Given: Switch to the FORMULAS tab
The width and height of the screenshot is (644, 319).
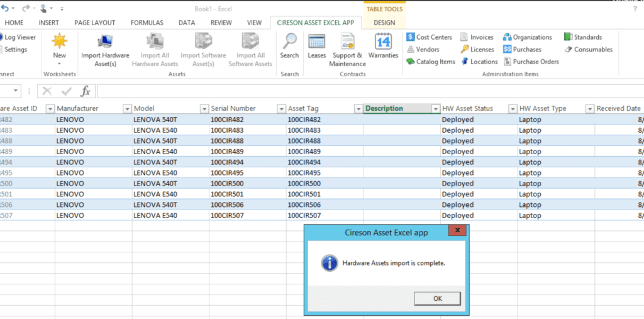Looking at the screenshot, I should point(147,23).
